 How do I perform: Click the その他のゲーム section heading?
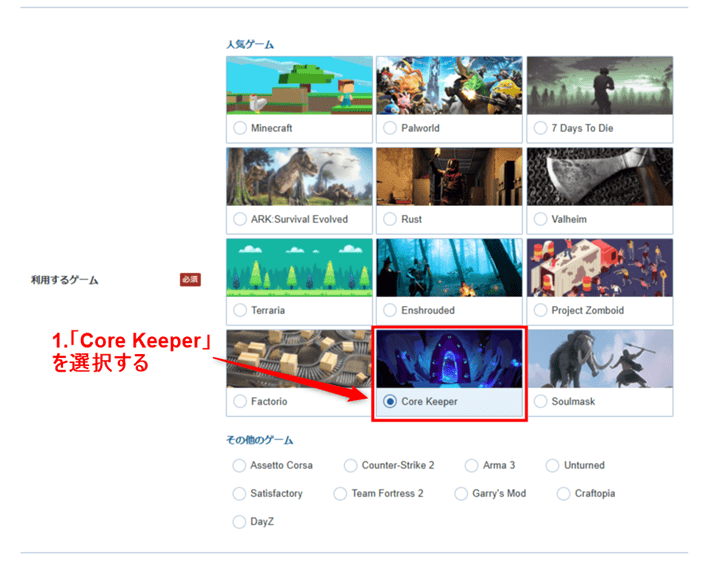click(x=259, y=440)
